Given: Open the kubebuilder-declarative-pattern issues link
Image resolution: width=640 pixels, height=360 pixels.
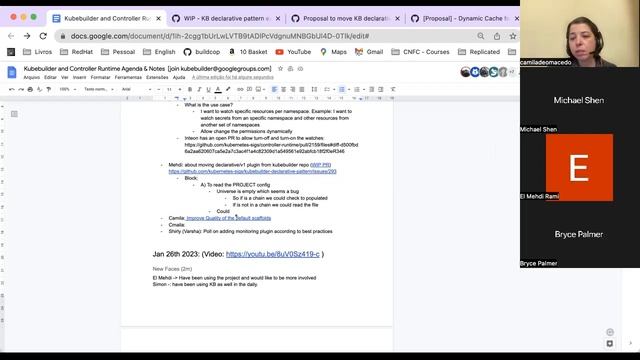Looking at the screenshot, I should pyautogui.click(x=253, y=171).
